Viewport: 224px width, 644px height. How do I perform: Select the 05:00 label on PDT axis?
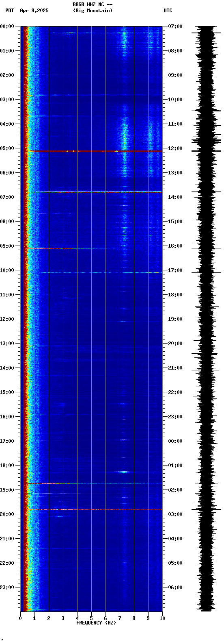point(7,148)
